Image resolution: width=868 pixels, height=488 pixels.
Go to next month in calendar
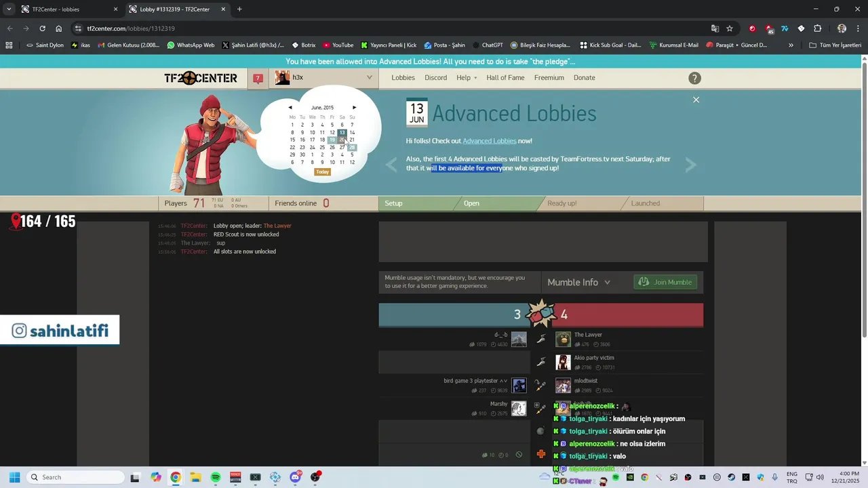click(x=354, y=107)
